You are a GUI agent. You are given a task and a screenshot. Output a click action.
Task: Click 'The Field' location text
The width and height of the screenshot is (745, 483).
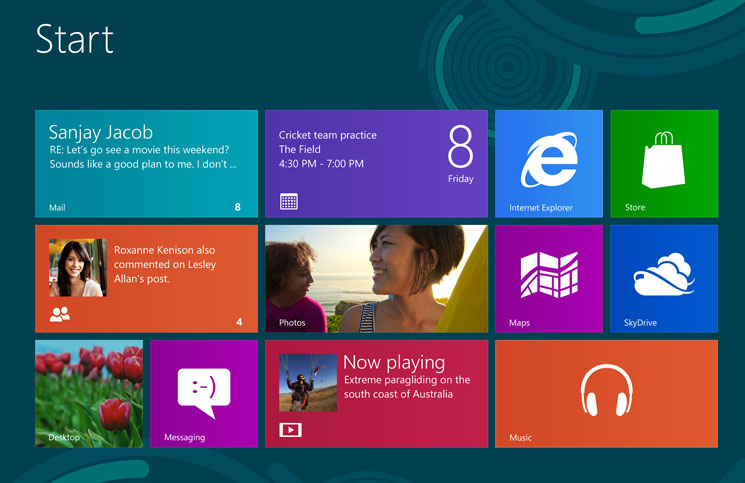click(300, 149)
